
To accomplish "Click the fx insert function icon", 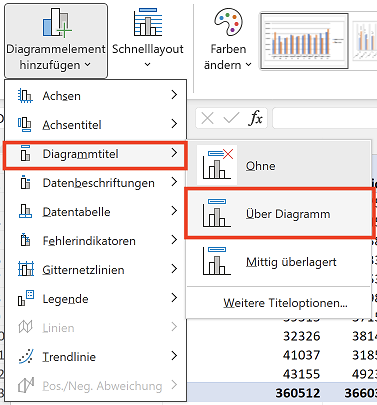I will pos(256,118).
